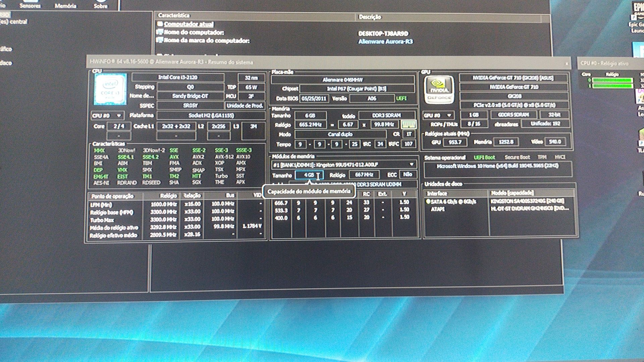Image resolution: width=644 pixels, height=362 pixels.
Task: Click the green memory chip icon beside 99.8 MHz
Action: [409, 125]
